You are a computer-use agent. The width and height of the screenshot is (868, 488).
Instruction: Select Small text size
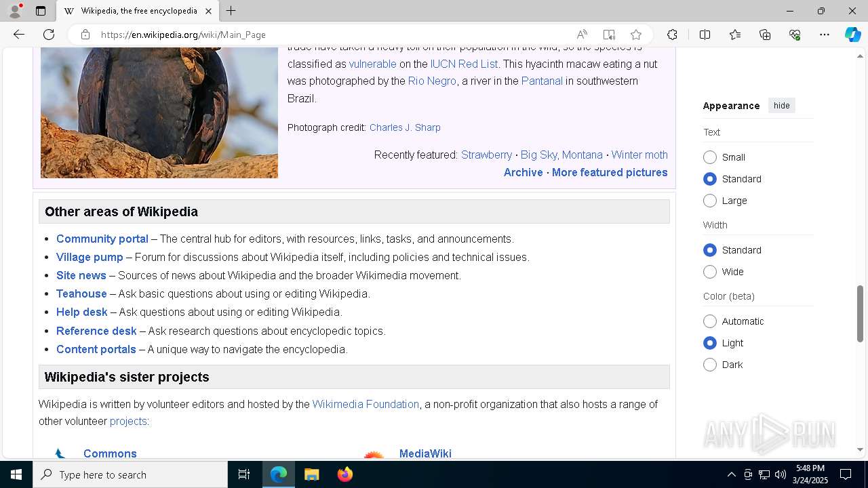click(710, 157)
